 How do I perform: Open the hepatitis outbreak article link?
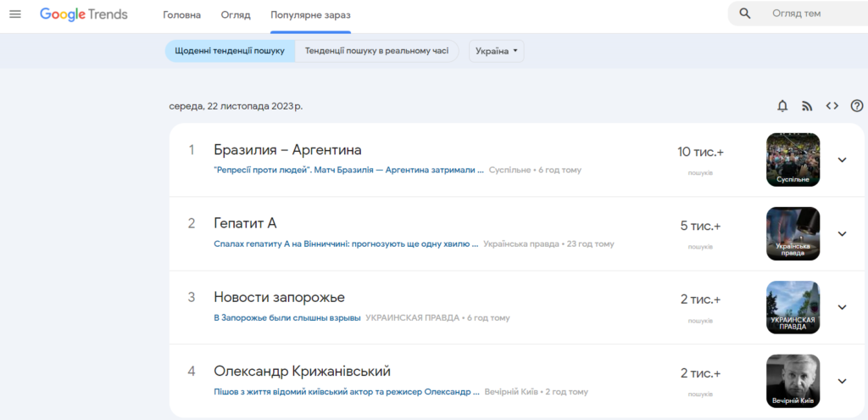click(346, 244)
